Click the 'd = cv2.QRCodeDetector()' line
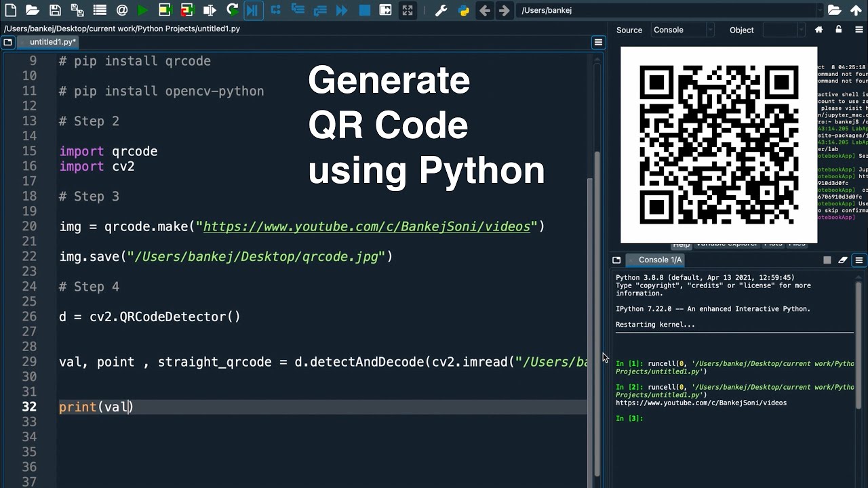Viewport: 868px width, 488px height. pos(150,317)
